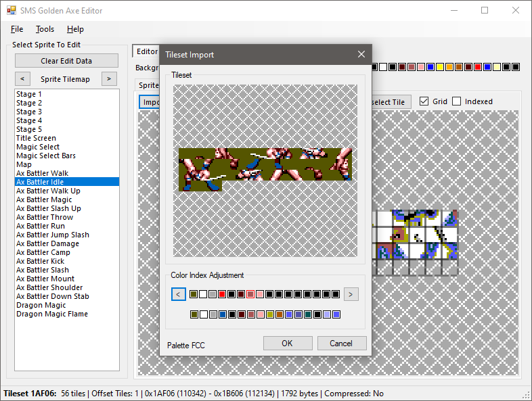The height and width of the screenshot is (401, 532).
Task: Pick the orange-brown swatch in dialog lower palette
Action: point(280,314)
